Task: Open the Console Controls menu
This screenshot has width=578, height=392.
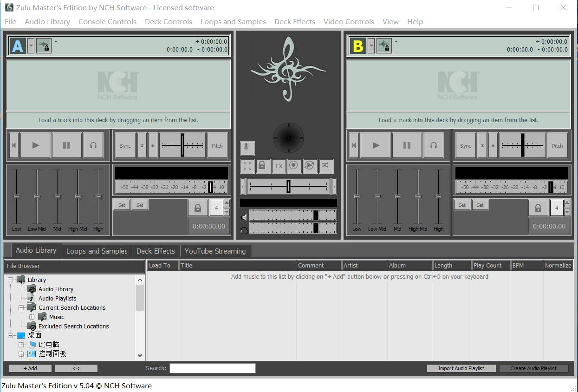Action: [107, 21]
